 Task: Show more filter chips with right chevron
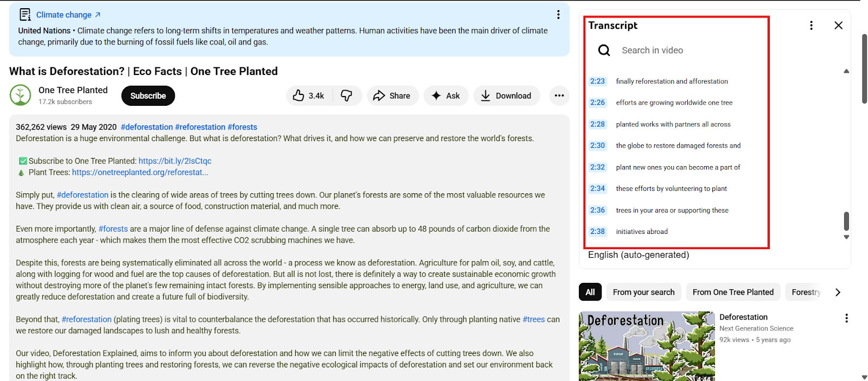click(x=838, y=292)
